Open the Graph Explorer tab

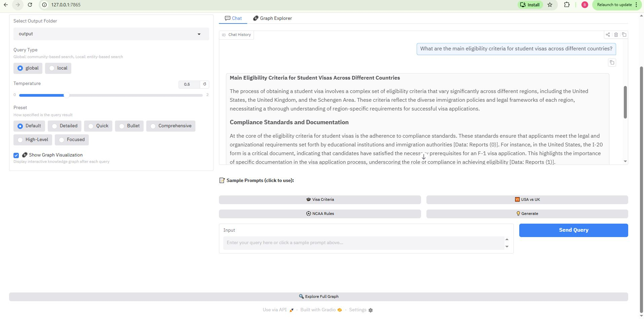pos(272,18)
